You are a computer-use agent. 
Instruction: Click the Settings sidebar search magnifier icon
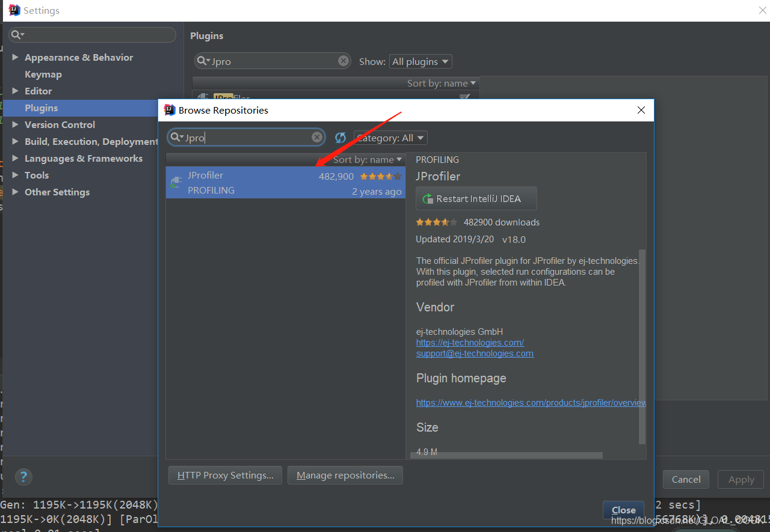(17, 35)
